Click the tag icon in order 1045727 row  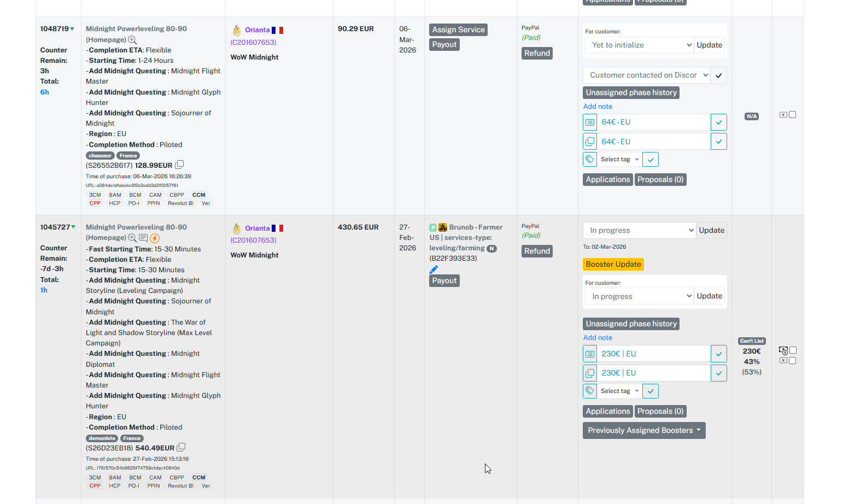click(590, 391)
